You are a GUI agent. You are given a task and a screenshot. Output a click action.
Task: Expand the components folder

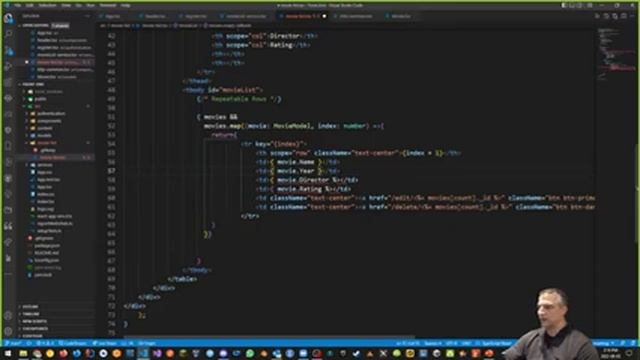click(x=49, y=121)
